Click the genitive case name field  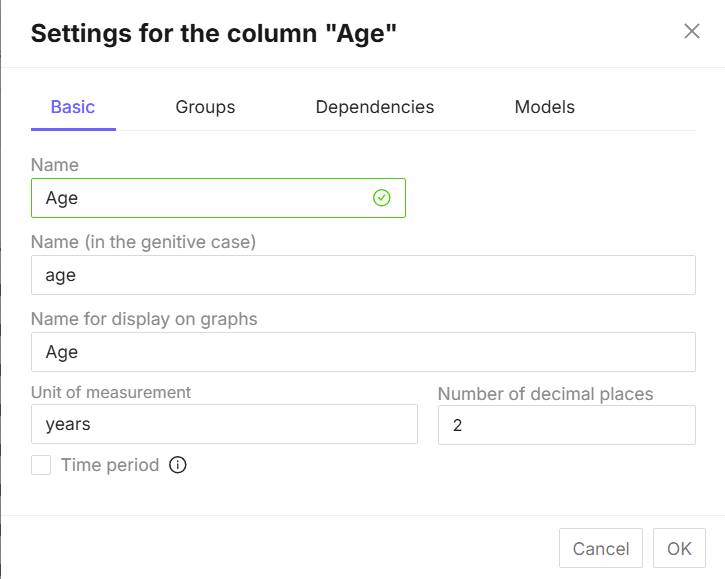pyautogui.click(x=363, y=275)
